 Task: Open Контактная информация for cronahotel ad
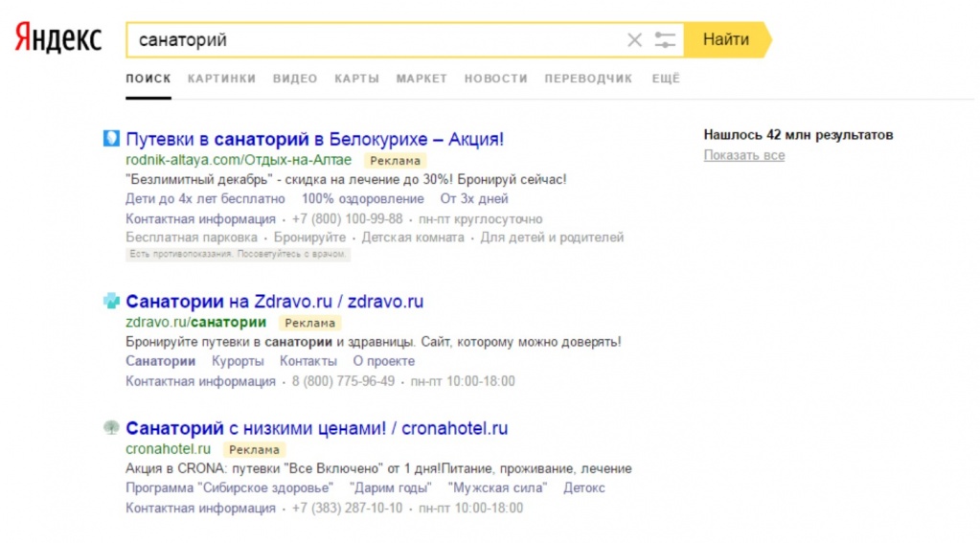click(200, 508)
